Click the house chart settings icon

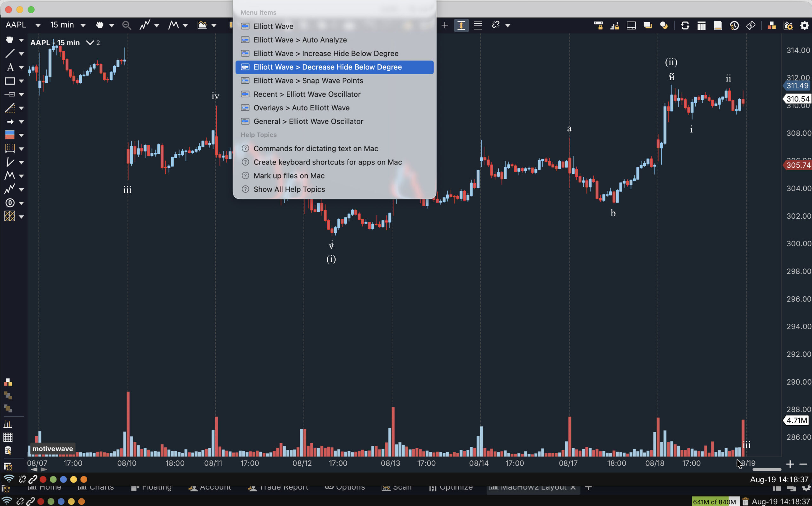click(x=788, y=25)
